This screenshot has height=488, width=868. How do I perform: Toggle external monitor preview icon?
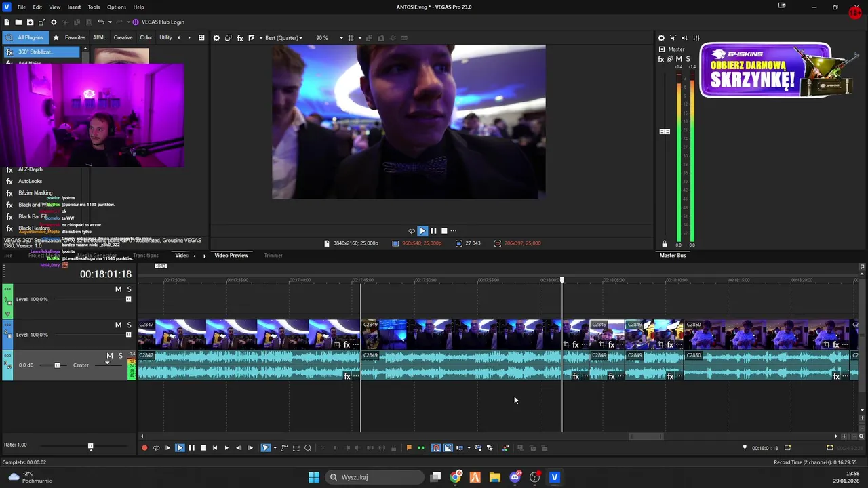coord(229,38)
